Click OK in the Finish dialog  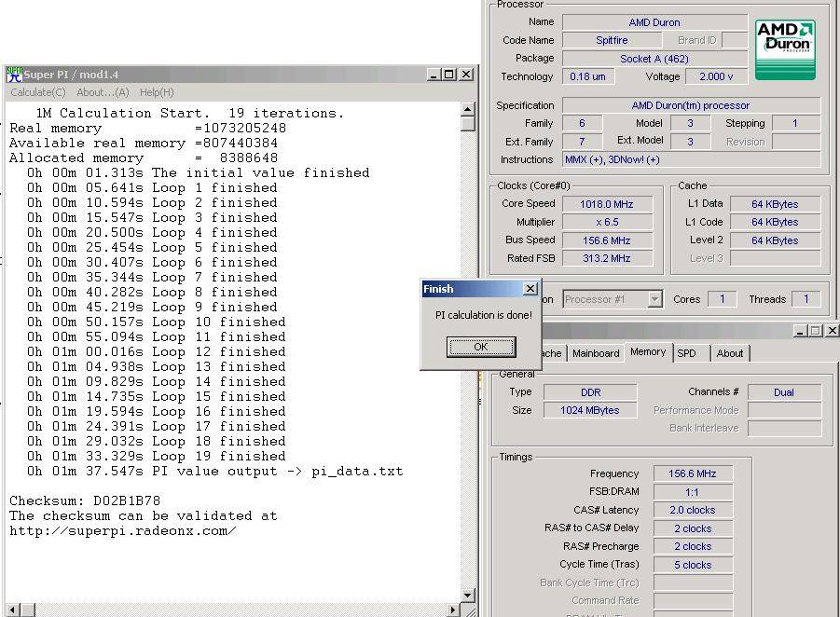pyautogui.click(x=481, y=347)
